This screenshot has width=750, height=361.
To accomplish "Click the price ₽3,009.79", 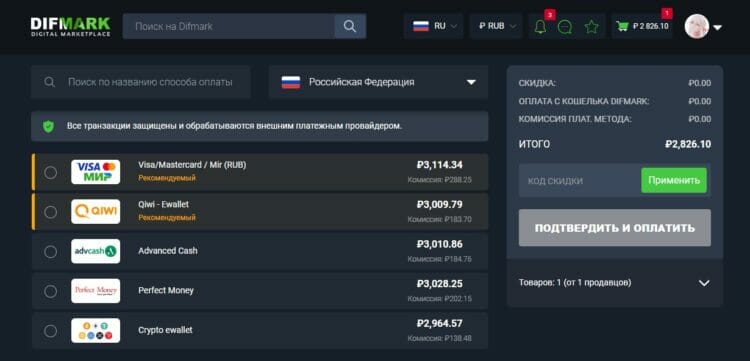I will coord(440,205).
